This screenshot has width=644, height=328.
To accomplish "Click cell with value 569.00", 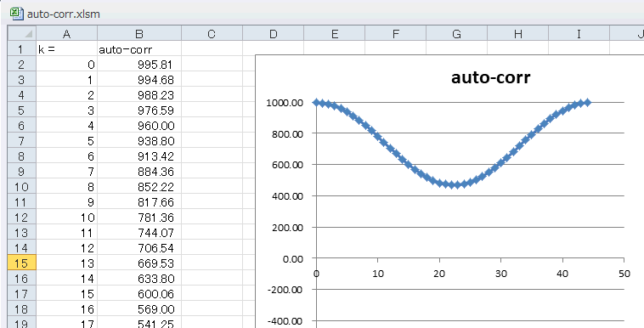I will click(139, 309).
